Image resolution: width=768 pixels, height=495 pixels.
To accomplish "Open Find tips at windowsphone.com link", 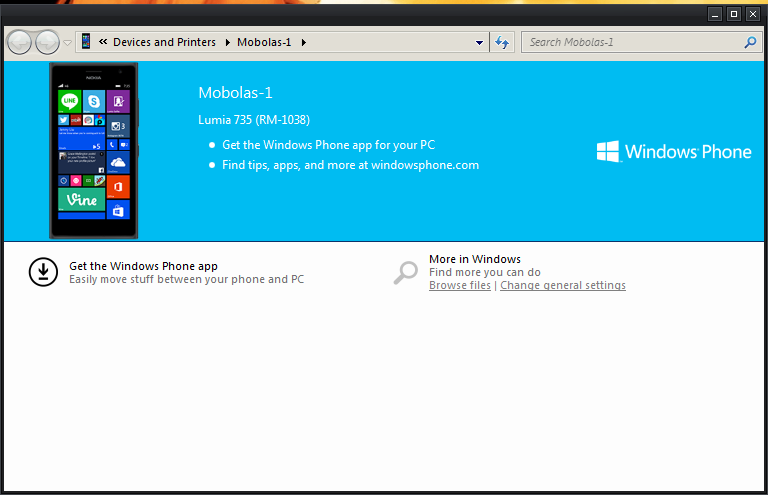I will 350,165.
